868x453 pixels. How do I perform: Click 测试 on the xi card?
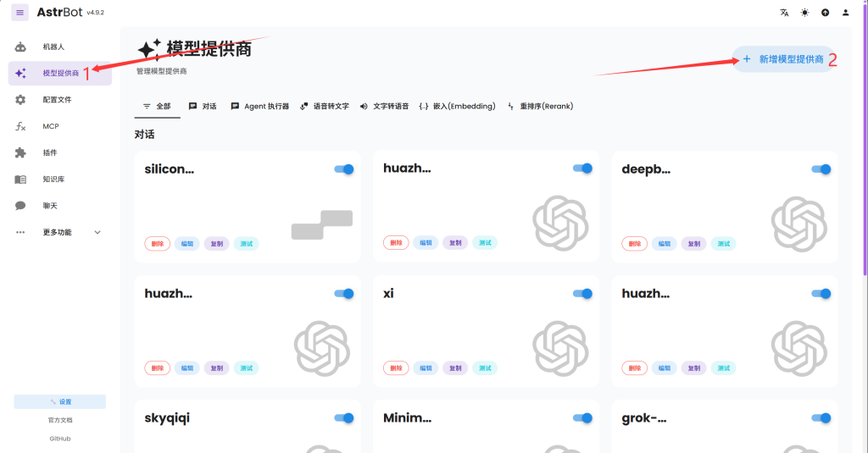coord(485,368)
